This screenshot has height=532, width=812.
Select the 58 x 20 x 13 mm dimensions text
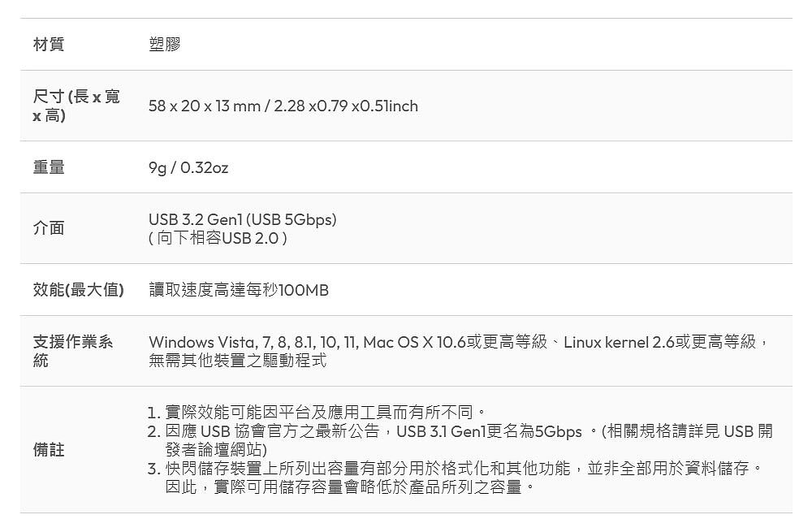[x=204, y=106]
